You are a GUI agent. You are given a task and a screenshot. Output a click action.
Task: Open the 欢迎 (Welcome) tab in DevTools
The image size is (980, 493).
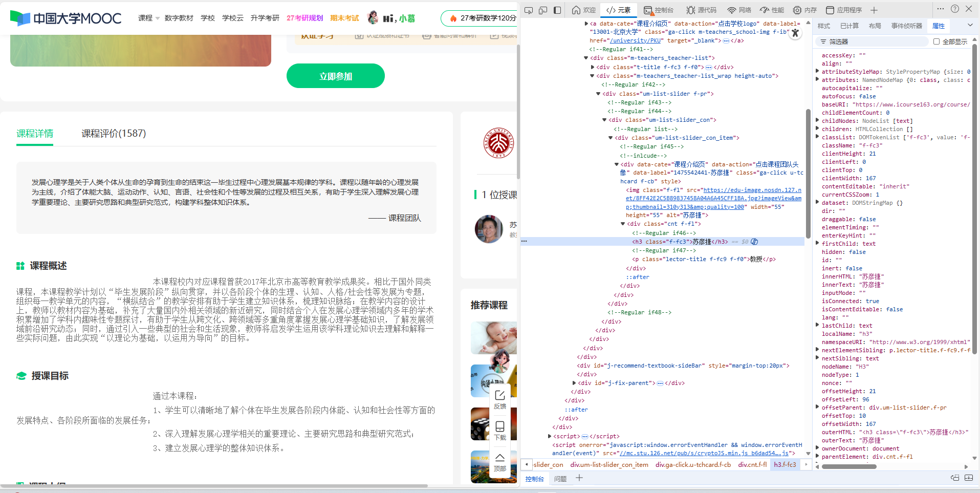click(584, 10)
